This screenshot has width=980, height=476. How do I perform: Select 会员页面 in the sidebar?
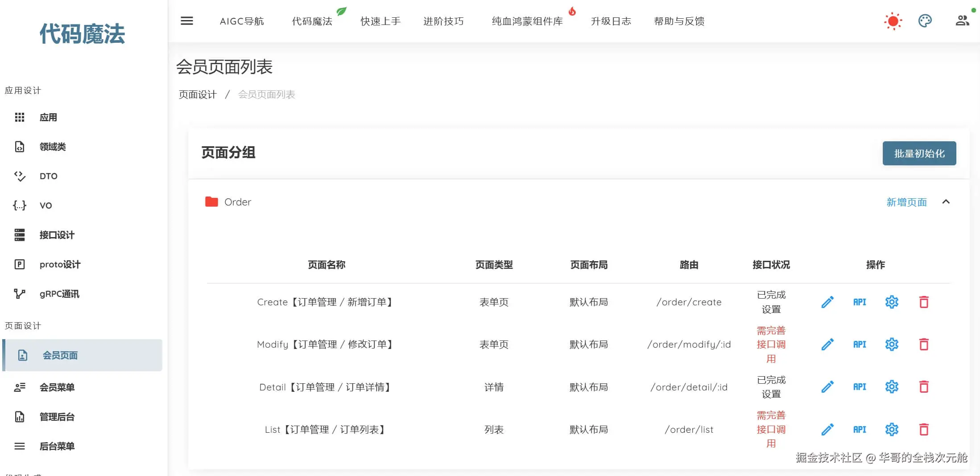coord(83,355)
